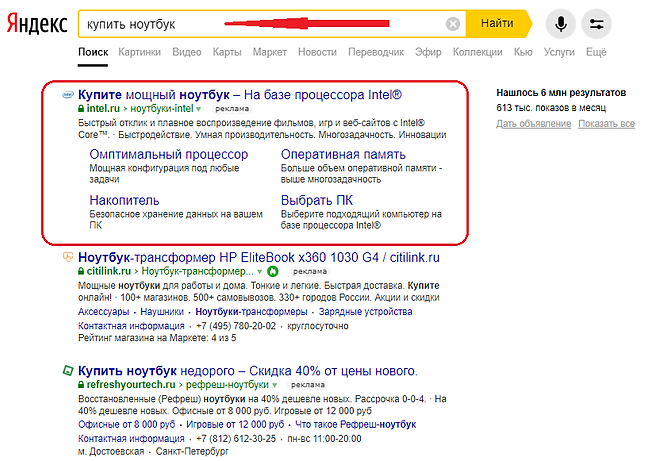The height and width of the screenshot is (461, 648).
Task: Click the 613 тыс. показов в месяц text
Action: tap(551, 108)
